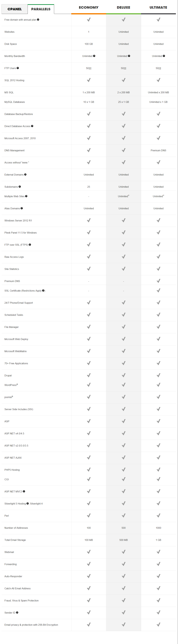Open the Direct Database Access help icon
This screenshot has height=644, width=178.
coord(32,126)
